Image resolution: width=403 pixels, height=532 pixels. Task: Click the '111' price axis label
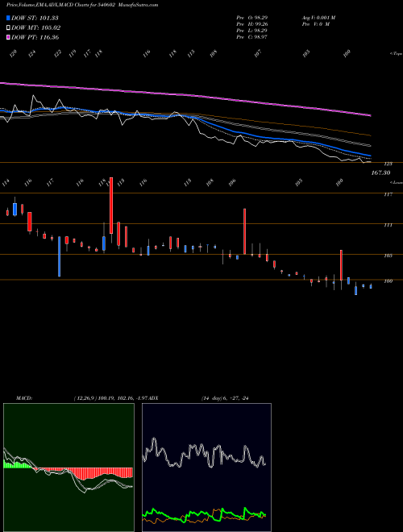coord(388,225)
